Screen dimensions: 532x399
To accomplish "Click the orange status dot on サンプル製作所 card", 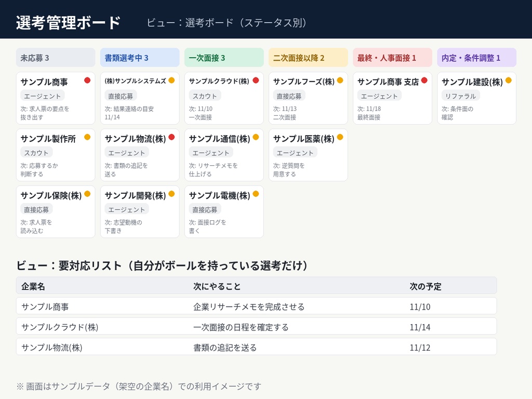I will pyautogui.click(x=87, y=137).
